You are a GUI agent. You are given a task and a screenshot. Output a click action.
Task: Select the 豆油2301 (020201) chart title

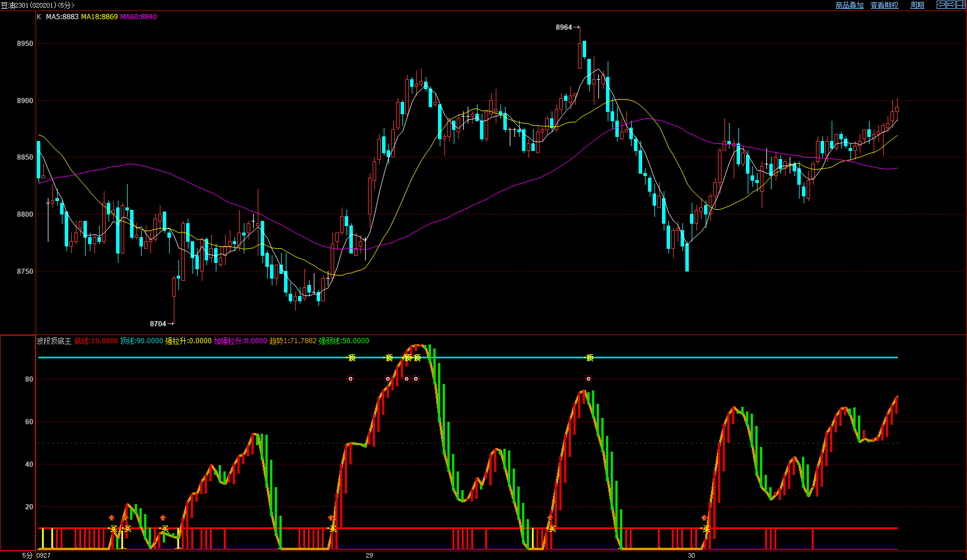tap(37, 5)
